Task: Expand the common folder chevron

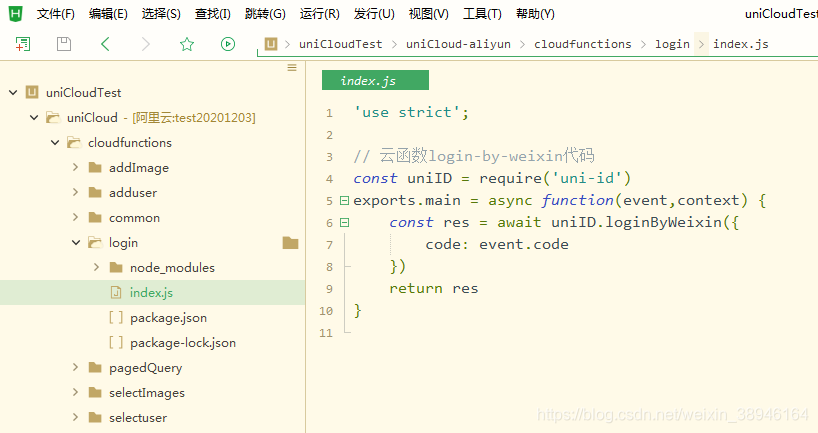Action: point(76,217)
